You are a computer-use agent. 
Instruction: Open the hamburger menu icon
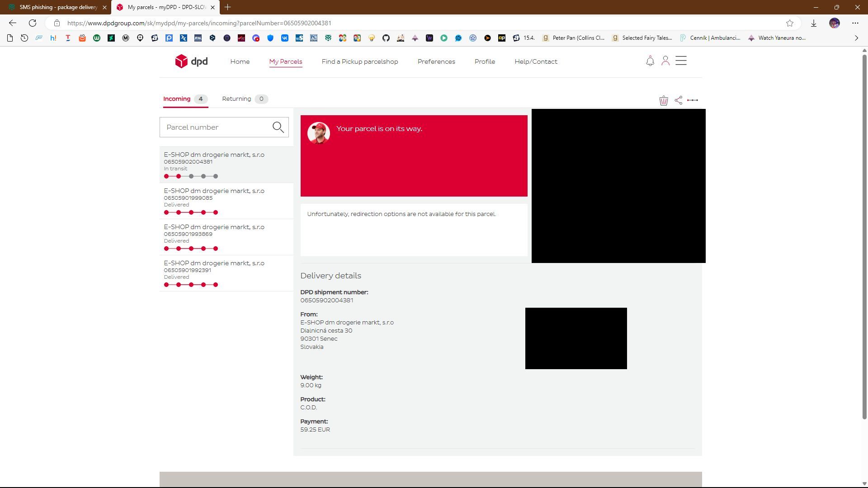(x=681, y=61)
